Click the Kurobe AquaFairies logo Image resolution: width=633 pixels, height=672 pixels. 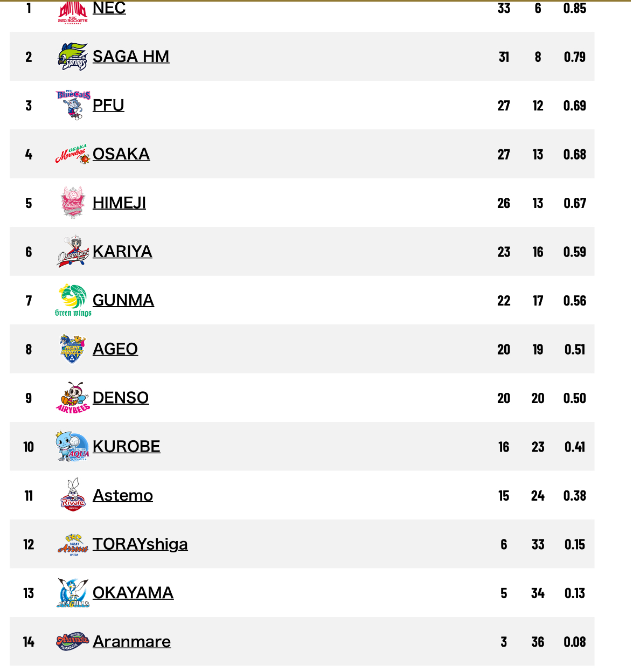point(73,447)
